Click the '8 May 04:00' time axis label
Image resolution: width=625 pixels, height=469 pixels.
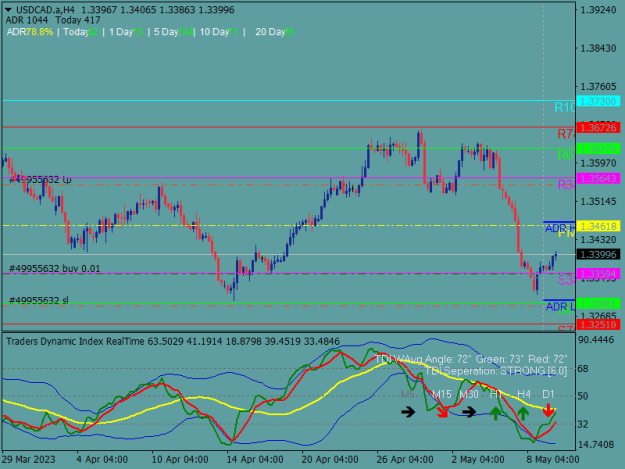click(553, 459)
